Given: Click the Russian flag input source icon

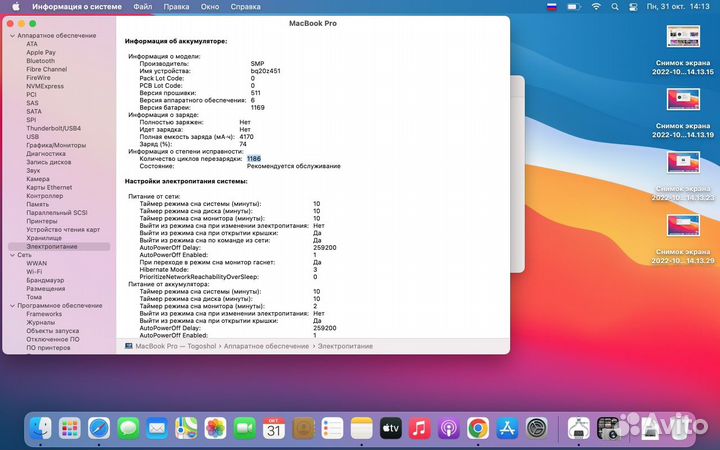Looking at the screenshot, I should tap(551, 7).
